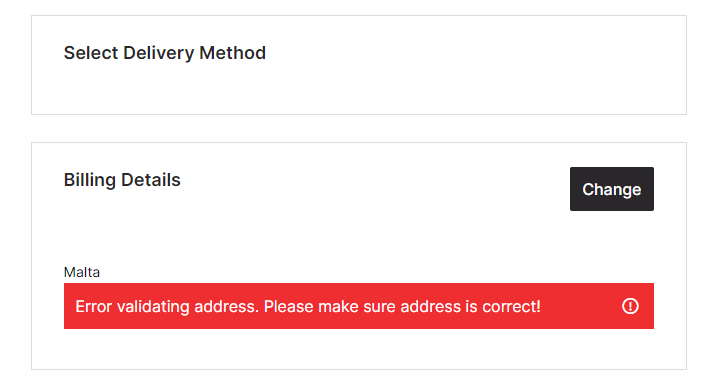Image resolution: width=713 pixels, height=380 pixels.
Task: Click the first 'address' word in the red alert
Action: point(226,306)
